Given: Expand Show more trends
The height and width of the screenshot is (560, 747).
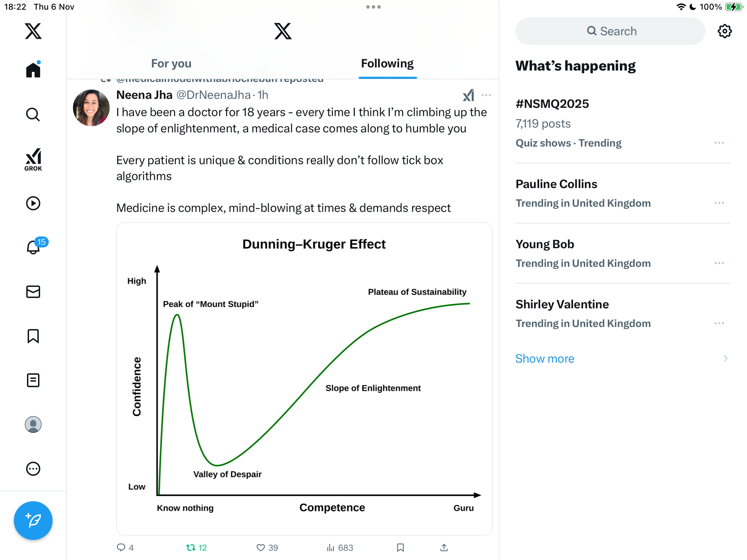Looking at the screenshot, I should (545, 358).
